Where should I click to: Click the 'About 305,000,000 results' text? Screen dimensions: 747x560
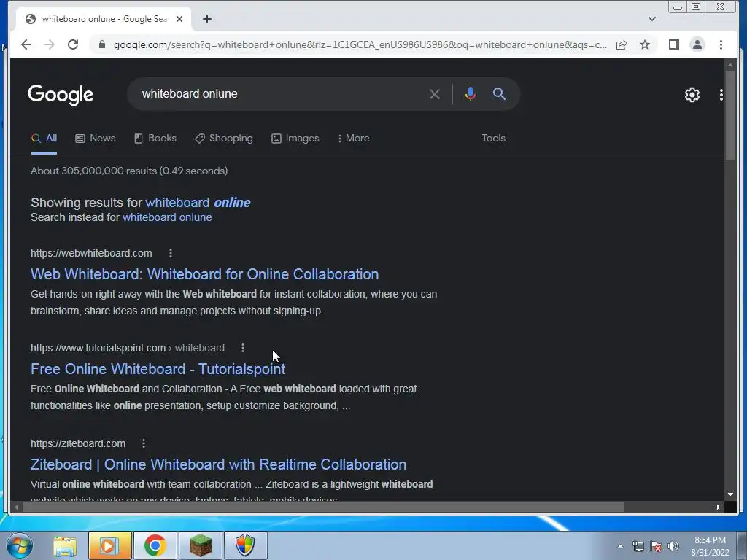[x=129, y=171]
